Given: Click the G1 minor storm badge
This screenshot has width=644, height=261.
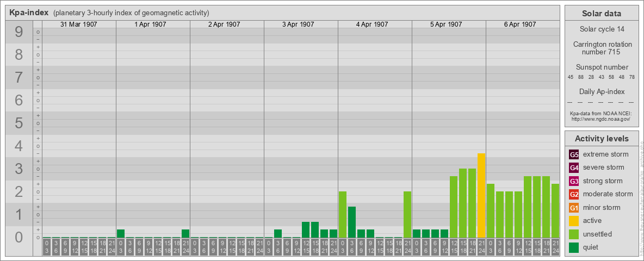Looking at the screenshot, I should pos(574,208).
